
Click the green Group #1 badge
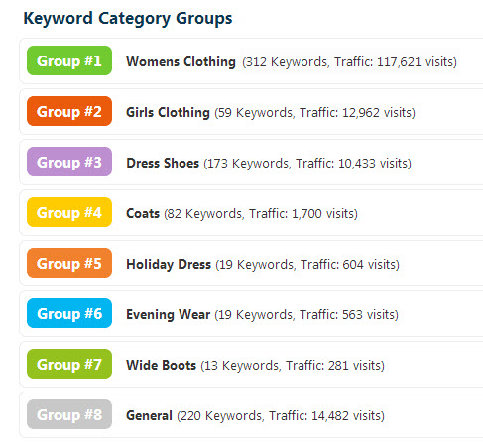pos(69,60)
